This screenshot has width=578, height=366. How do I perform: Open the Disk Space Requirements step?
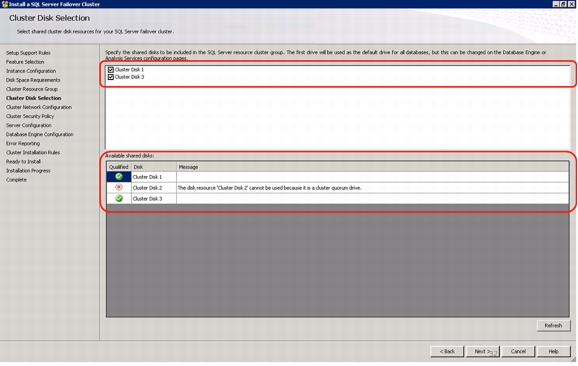point(33,80)
